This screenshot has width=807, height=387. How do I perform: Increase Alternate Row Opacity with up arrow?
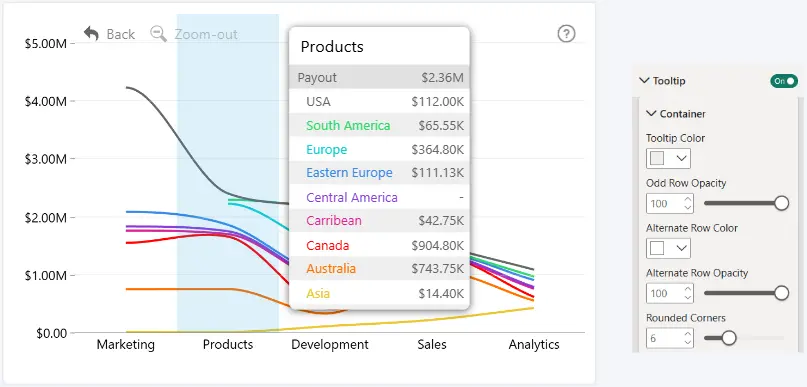point(688,290)
